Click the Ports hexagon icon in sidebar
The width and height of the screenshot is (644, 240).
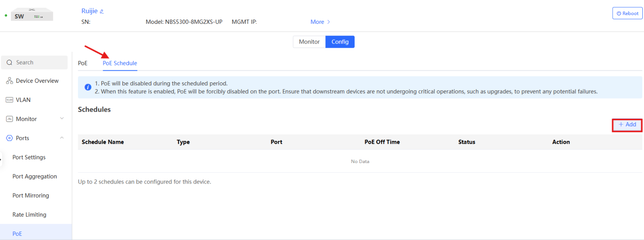coord(9,138)
